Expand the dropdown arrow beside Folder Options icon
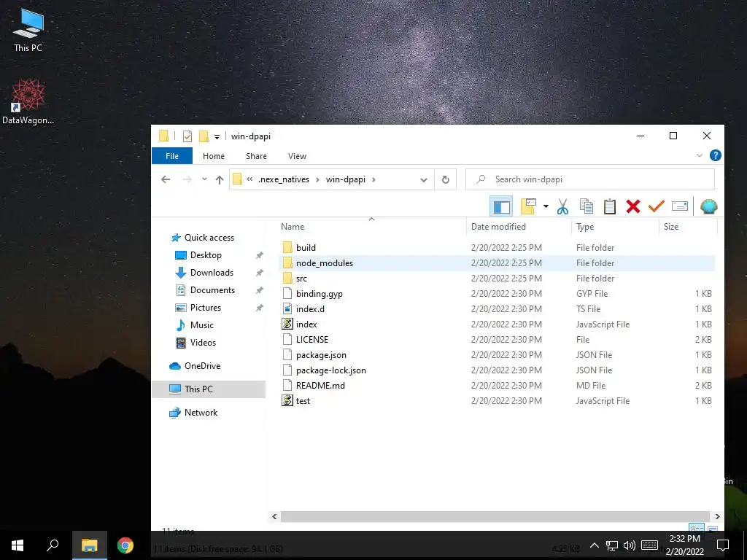 [546, 206]
